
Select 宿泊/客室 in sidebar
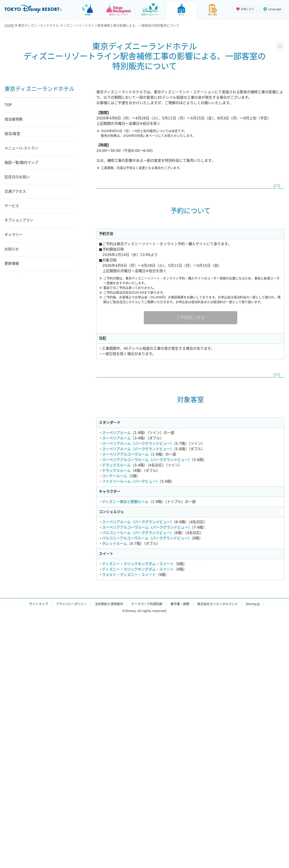39,134
